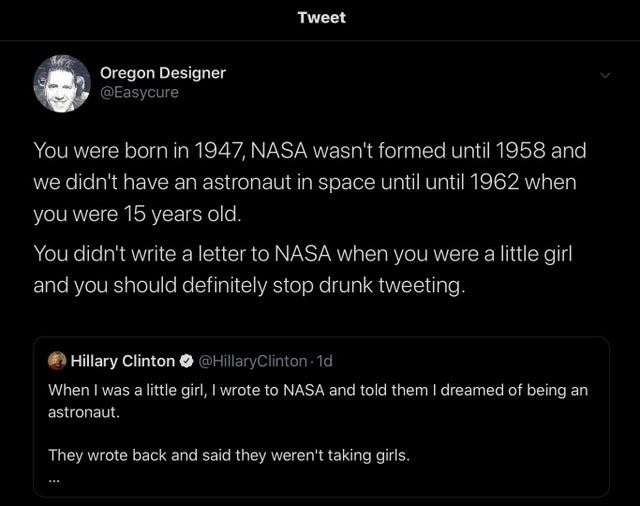Image resolution: width=640 pixels, height=506 pixels.
Task: Click the 'stop drunk tweeting' text line
Action: (249, 284)
